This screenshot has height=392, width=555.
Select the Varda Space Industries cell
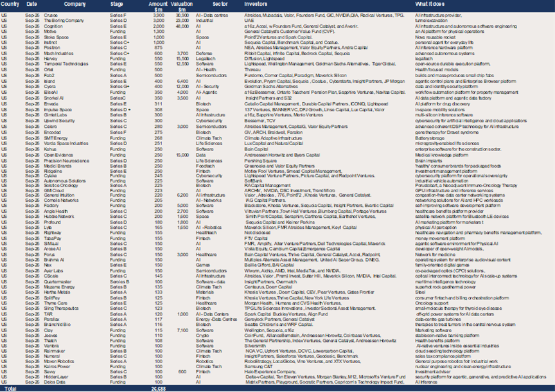[66, 143]
